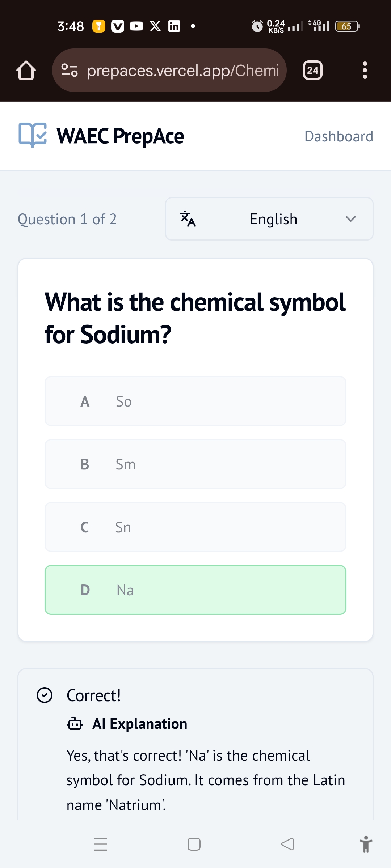
Task: Click the WAEC PrepAce title text
Action: click(120, 136)
